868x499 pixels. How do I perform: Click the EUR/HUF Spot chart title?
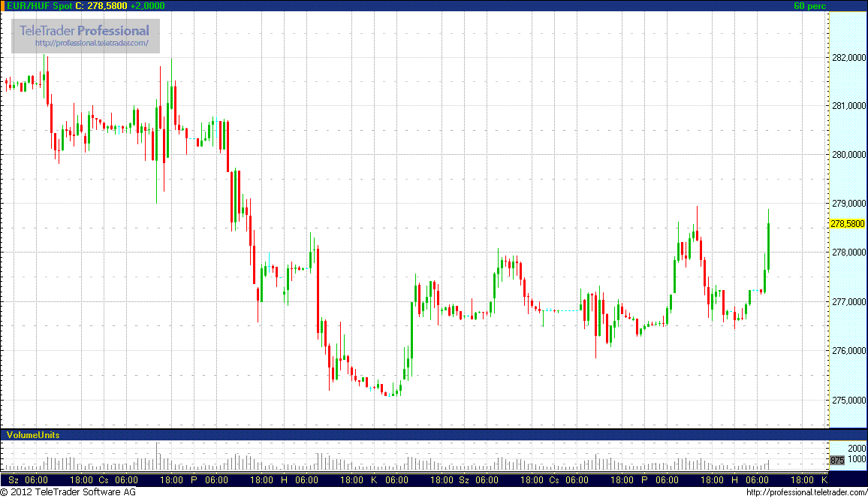point(40,5)
